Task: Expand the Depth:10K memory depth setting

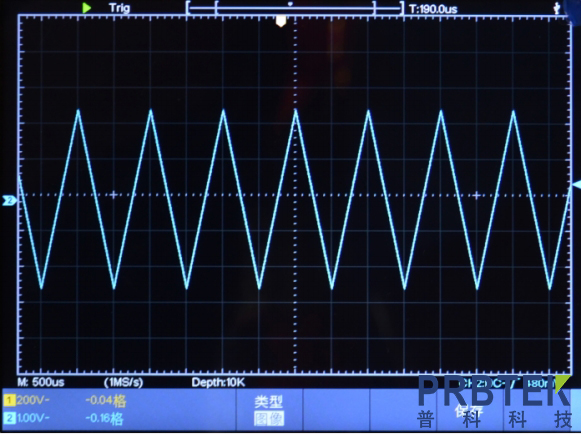Action: coord(218,382)
